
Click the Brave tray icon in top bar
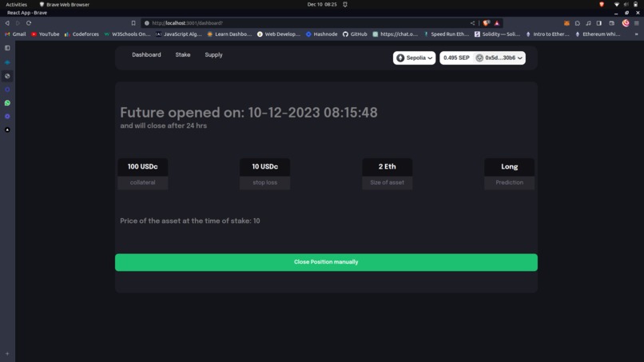602,5
